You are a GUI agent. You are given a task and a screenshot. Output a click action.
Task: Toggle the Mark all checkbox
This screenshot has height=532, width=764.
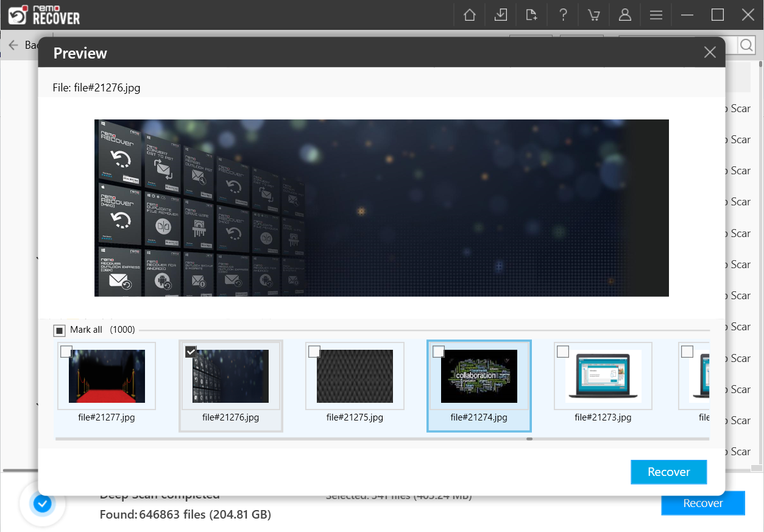(x=59, y=330)
